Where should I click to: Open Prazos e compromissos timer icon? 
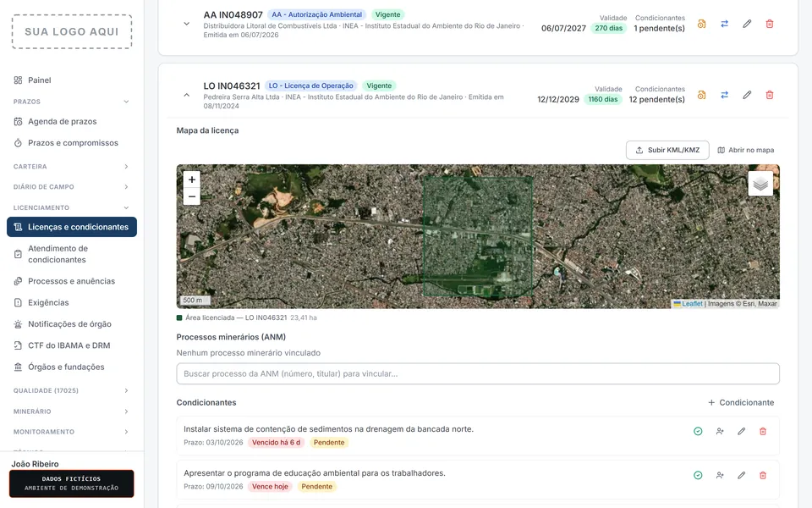click(18, 142)
